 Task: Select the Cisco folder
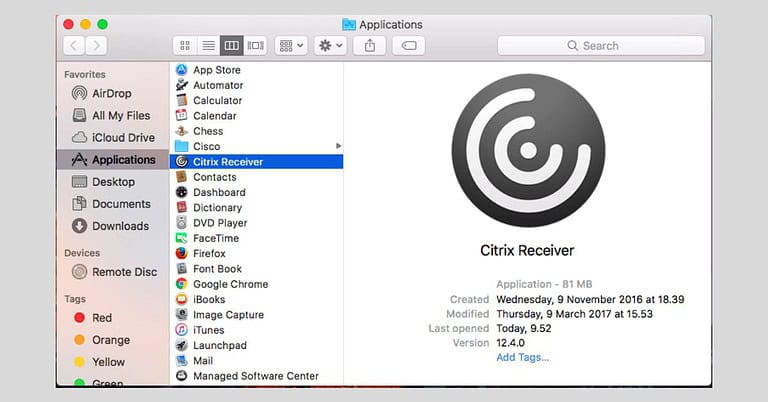(x=257, y=146)
